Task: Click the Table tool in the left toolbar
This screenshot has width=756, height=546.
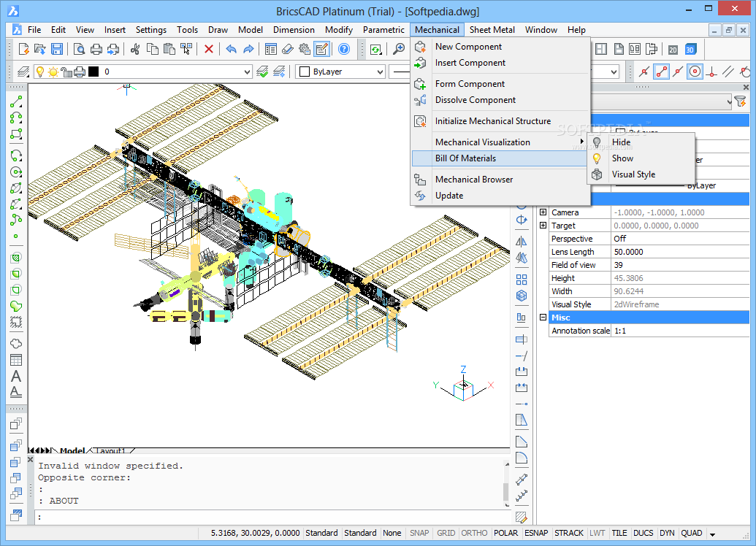Action: 16,360
